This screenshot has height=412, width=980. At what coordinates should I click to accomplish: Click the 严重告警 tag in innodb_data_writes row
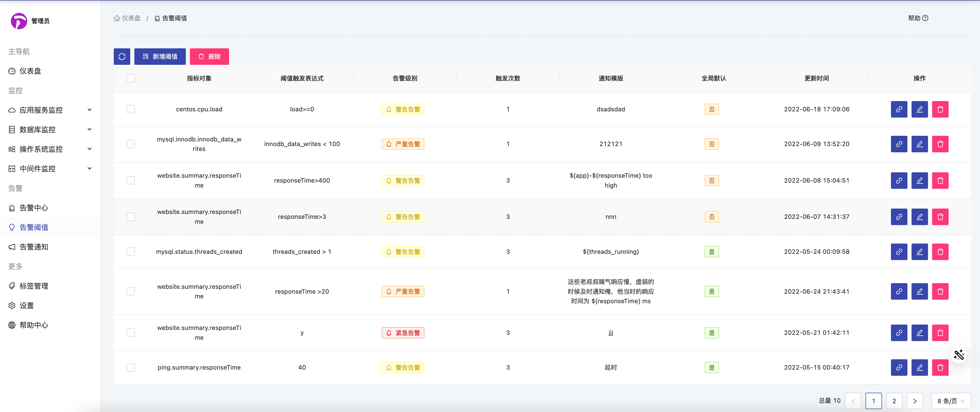pyautogui.click(x=403, y=144)
